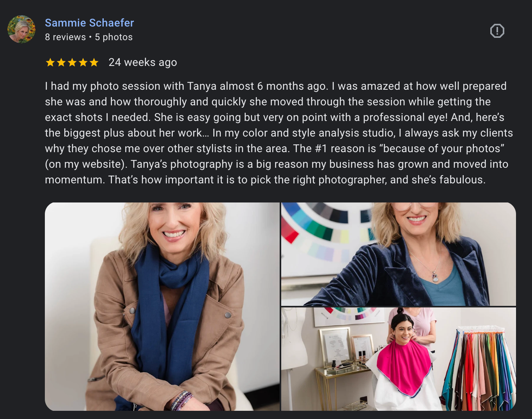Viewport: 532px width, 419px height.
Task: Click the necklace pendant in the blazer photo
Action: (x=435, y=277)
